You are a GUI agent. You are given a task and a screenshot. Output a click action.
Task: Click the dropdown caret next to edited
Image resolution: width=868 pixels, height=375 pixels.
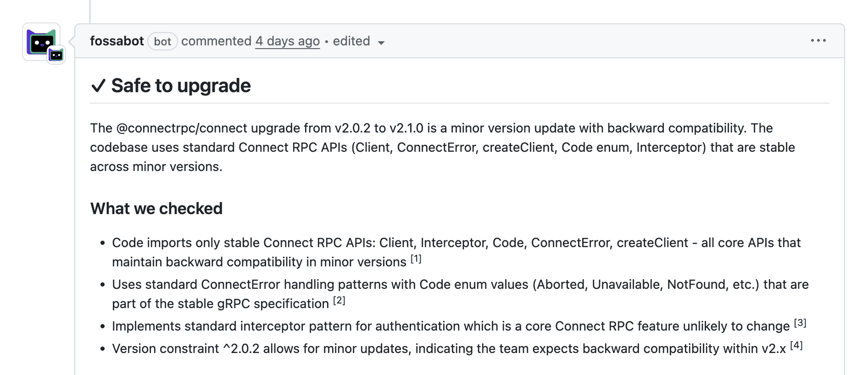[x=381, y=43]
